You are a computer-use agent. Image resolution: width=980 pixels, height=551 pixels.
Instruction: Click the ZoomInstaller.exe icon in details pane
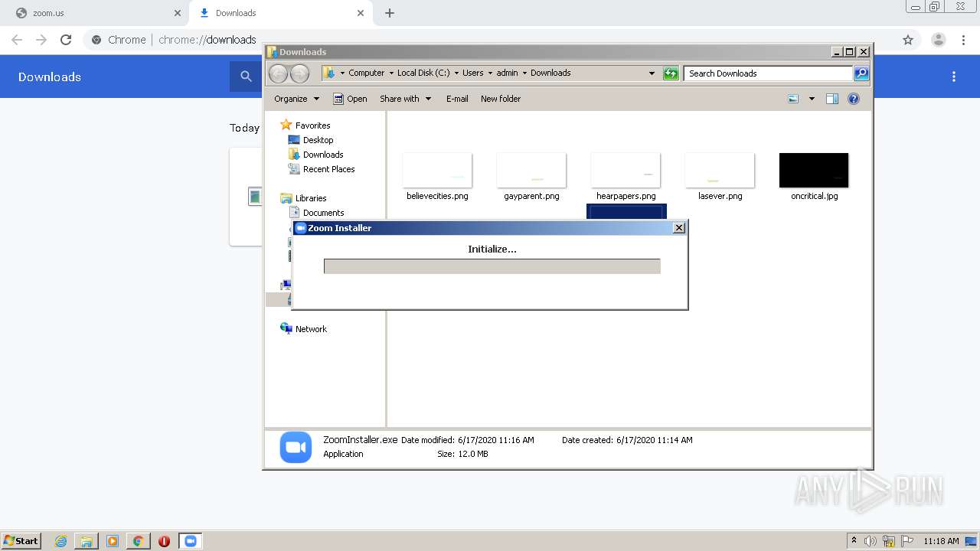pyautogui.click(x=296, y=448)
